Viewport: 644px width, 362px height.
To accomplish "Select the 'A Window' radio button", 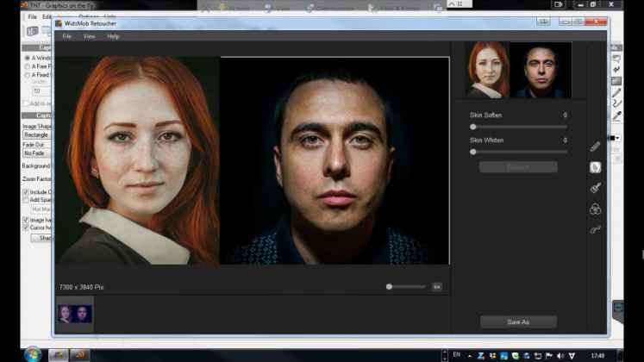I will pyautogui.click(x=26, y=58).
